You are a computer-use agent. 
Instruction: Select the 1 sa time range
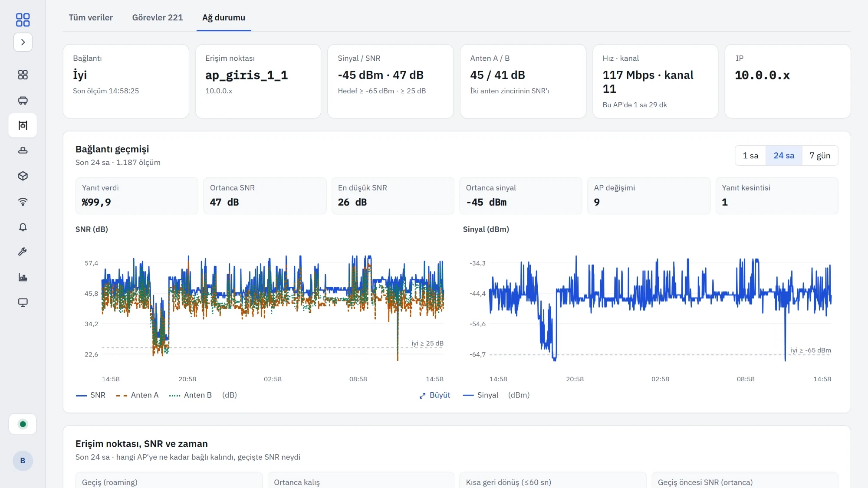(750, 155)
